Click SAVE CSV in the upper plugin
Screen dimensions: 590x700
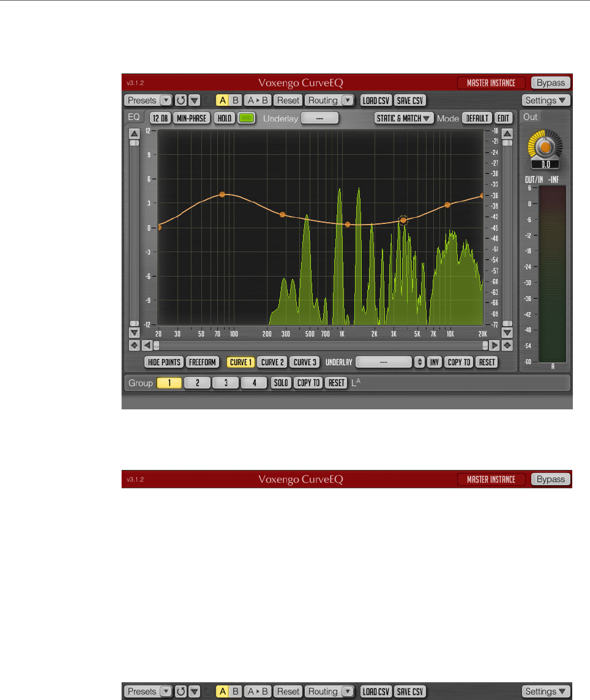click(410, 100)
